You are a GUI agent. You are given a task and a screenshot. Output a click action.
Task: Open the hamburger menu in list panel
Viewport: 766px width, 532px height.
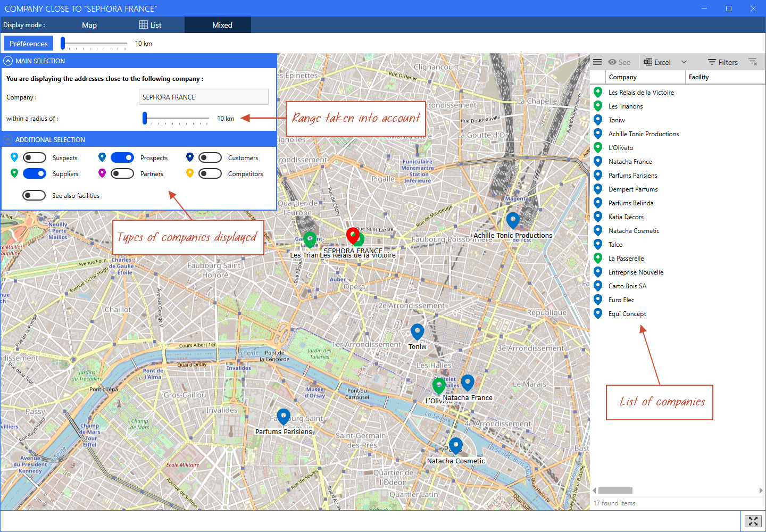[x=597, y=62]
